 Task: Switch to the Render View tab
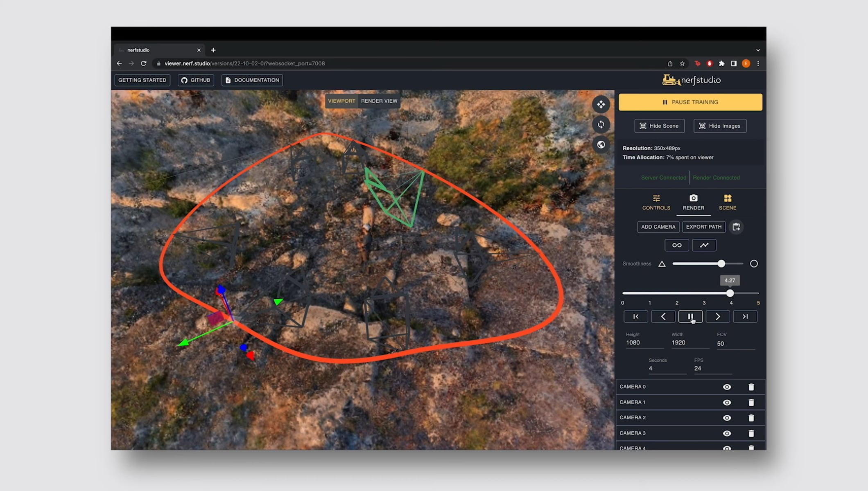click(379, 101)
